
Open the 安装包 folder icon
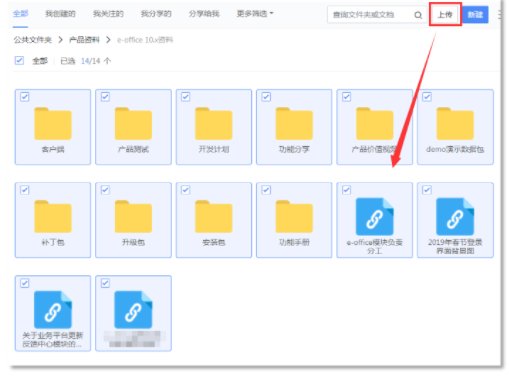(214, 217)
